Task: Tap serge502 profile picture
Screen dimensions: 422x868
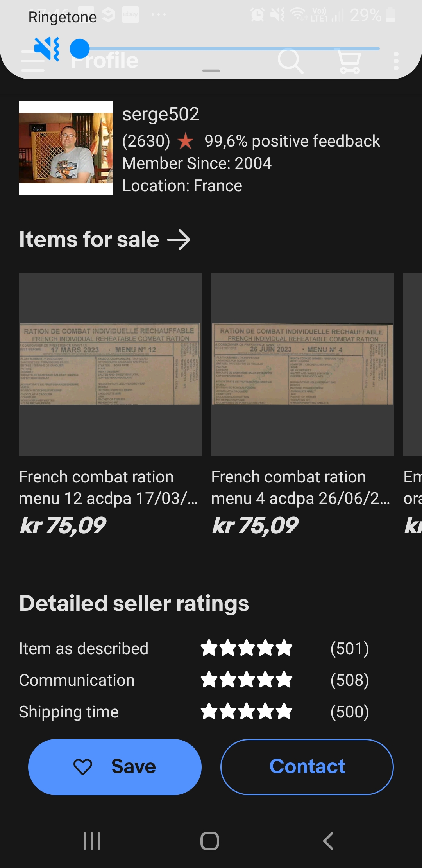Action: 66,148
